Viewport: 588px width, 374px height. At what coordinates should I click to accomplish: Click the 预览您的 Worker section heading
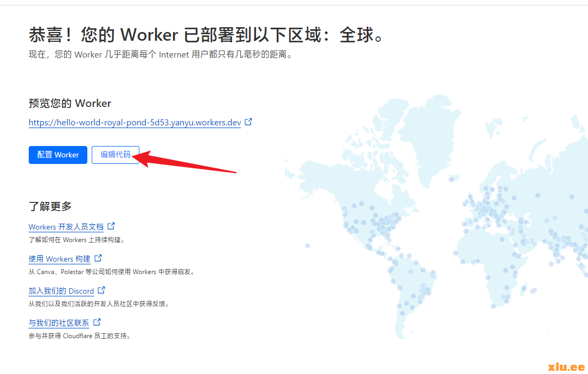tap(69, 103)
